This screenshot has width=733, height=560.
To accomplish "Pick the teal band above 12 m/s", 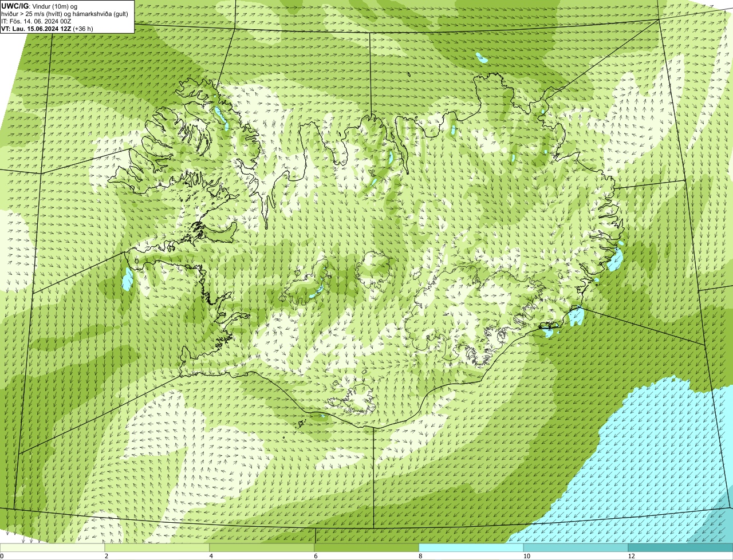I will [680, 548].
